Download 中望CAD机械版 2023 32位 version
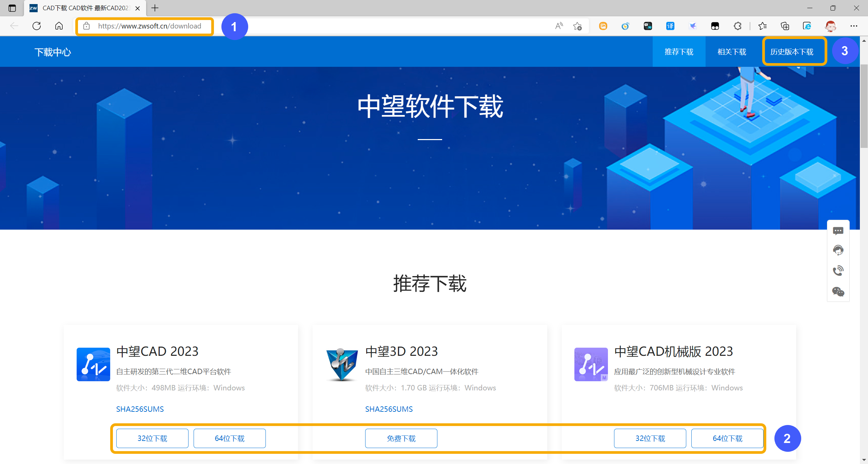This screenshot has width=868, height=464. 650,439
